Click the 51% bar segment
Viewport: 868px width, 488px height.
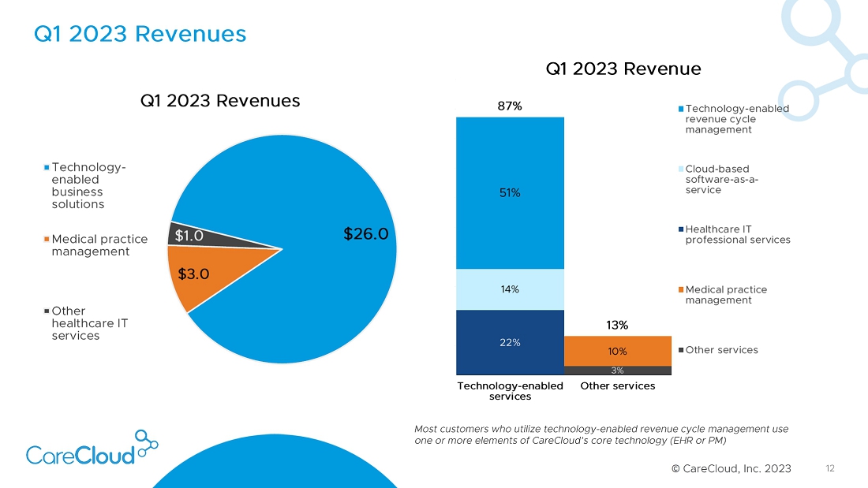[510, 193]
